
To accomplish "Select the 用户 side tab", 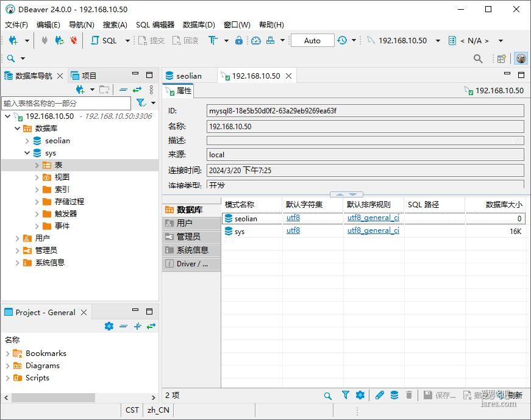I will point(191,223).
